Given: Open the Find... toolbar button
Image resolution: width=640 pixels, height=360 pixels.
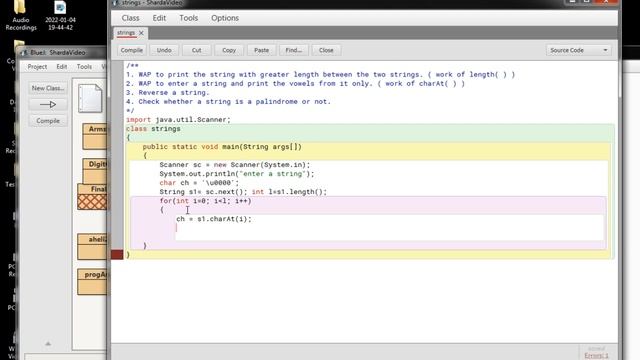Looking at the screenshot, I should click(294, 50).
